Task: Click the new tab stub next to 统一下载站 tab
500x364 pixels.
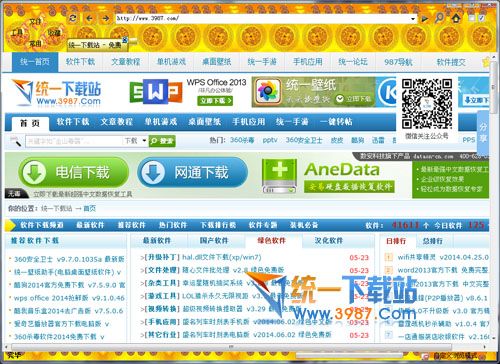Action: (133, 42)
